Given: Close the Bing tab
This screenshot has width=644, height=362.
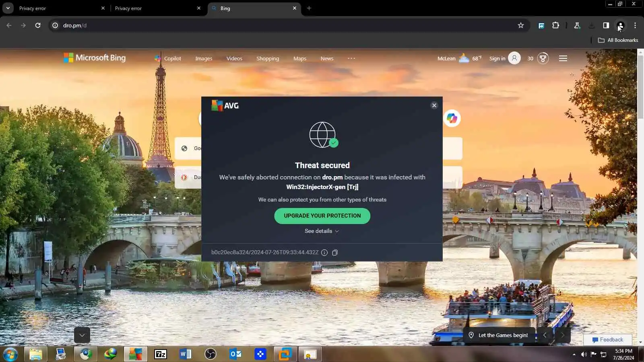Looking at the screenshot, I should (x=295, y=8).
